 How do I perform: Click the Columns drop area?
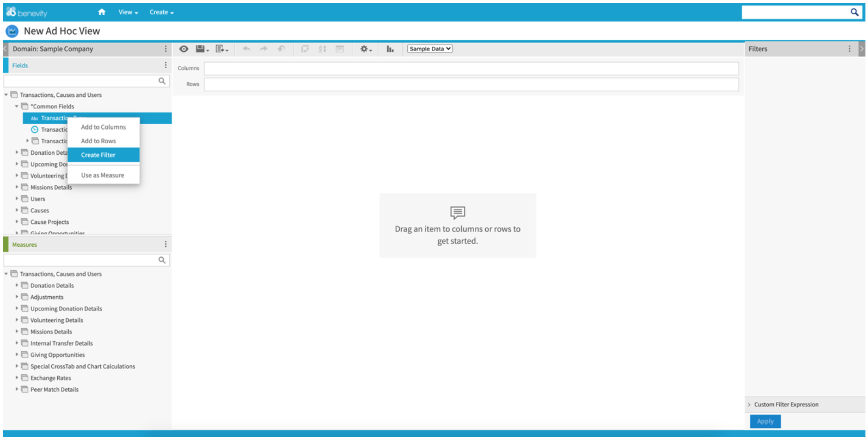click(471, 68)
